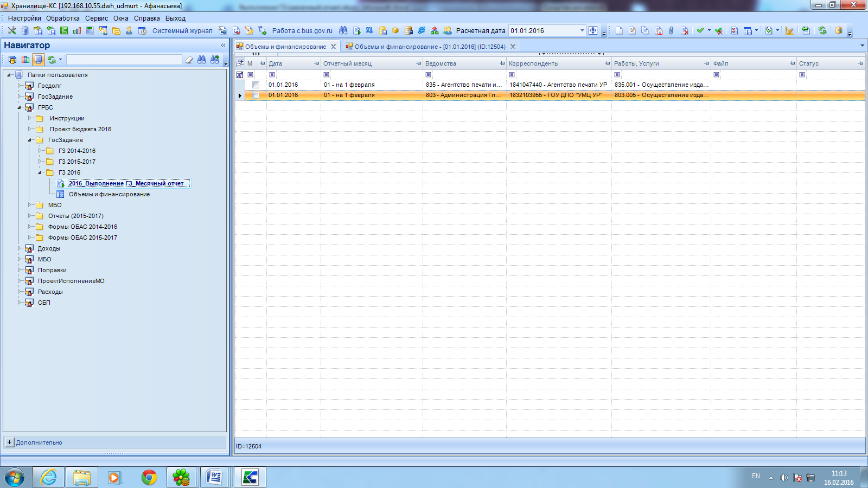This screenshot has width=868, height=488.
Task: Click the eraser icon in Navigator toolbar
Action: tap(189, 60)
